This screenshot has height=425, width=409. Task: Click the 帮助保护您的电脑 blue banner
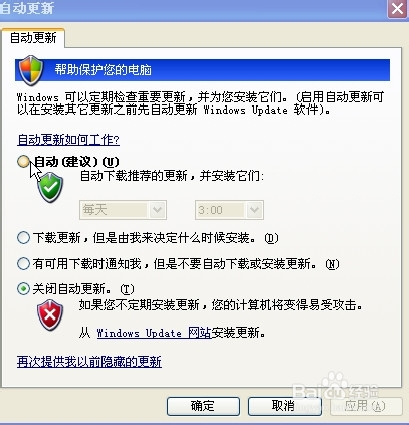202,70
